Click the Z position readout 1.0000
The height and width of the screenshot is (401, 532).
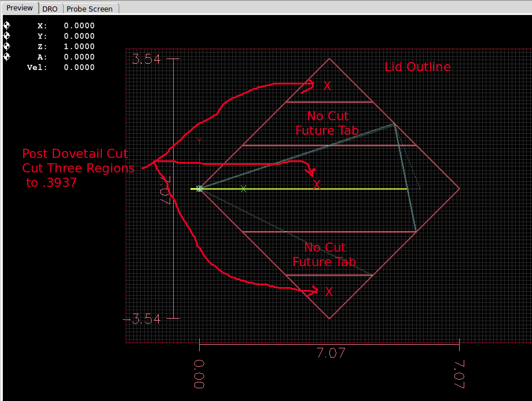(79, 46)
